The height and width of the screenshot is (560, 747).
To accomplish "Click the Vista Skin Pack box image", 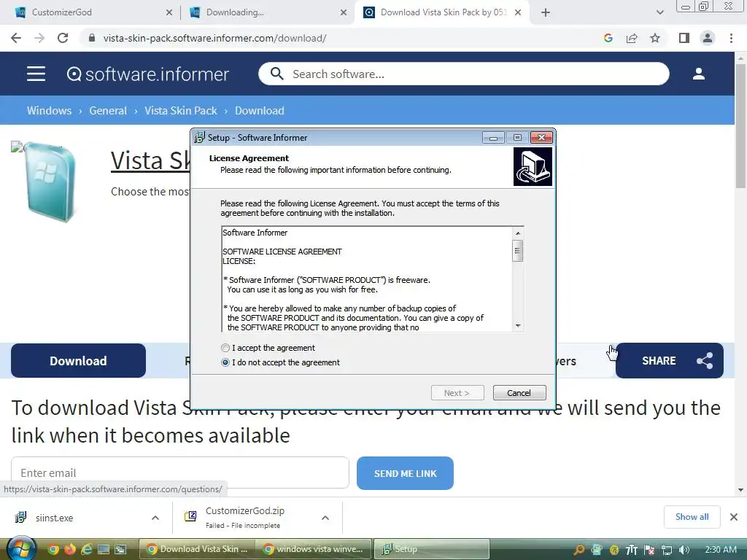I will [50, 182].
